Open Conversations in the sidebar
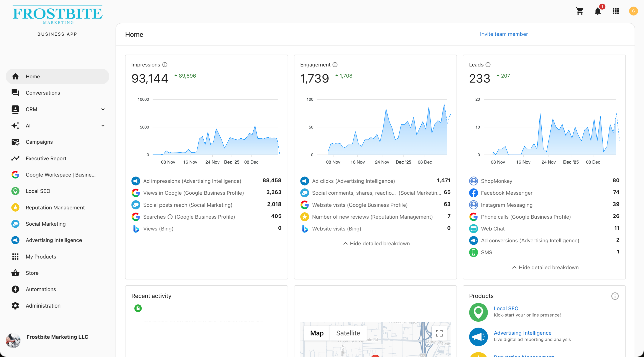Image resolution: width=644 pixels, height=357 pixels. pyautogui.click(x=43, y=93)
